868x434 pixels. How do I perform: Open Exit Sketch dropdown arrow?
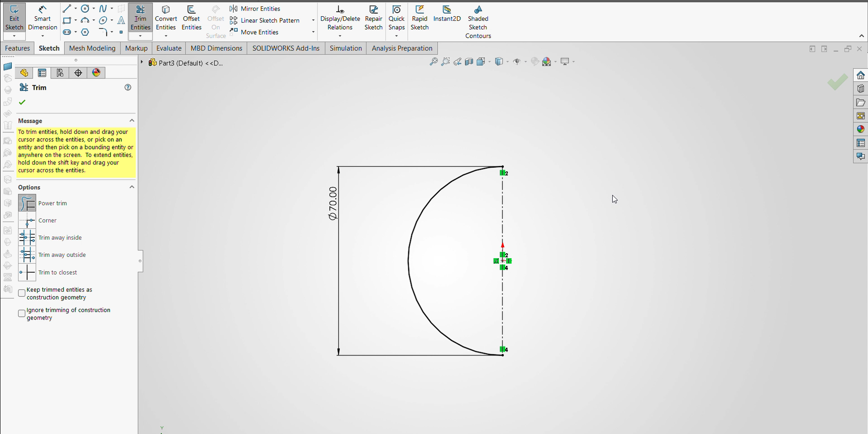pyautogui.click(x=14, y=36)
